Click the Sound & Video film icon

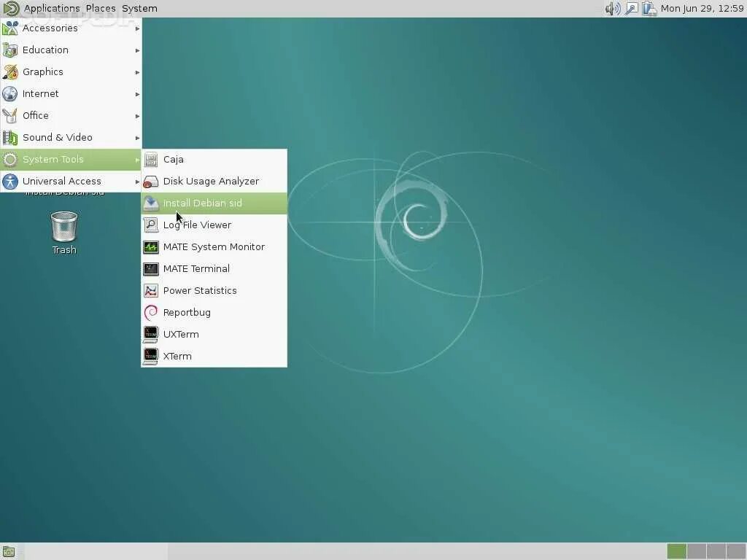pyautogui.click(x=10, y=138)
